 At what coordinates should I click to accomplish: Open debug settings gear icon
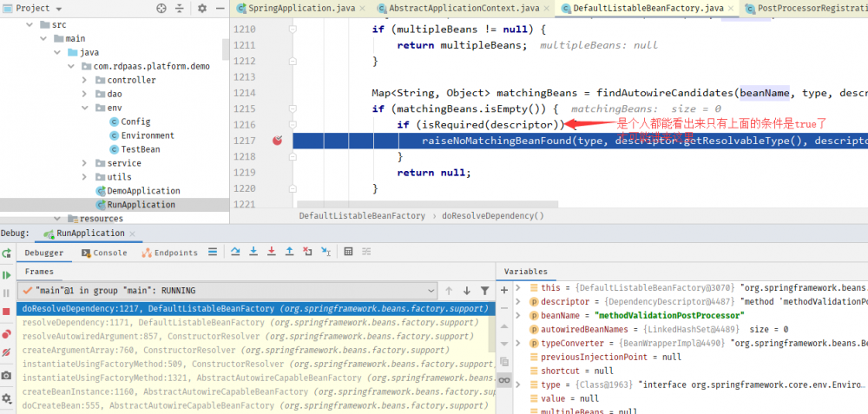[7, 398]
